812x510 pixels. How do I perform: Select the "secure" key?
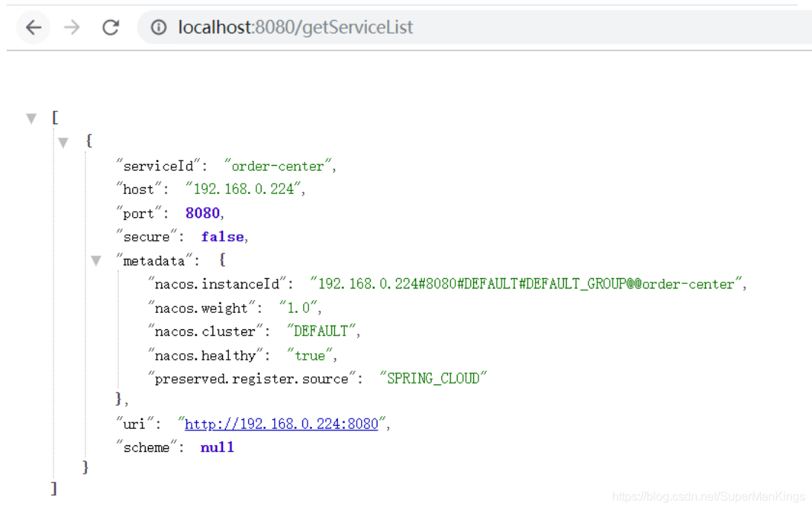[x=146, y=236]
